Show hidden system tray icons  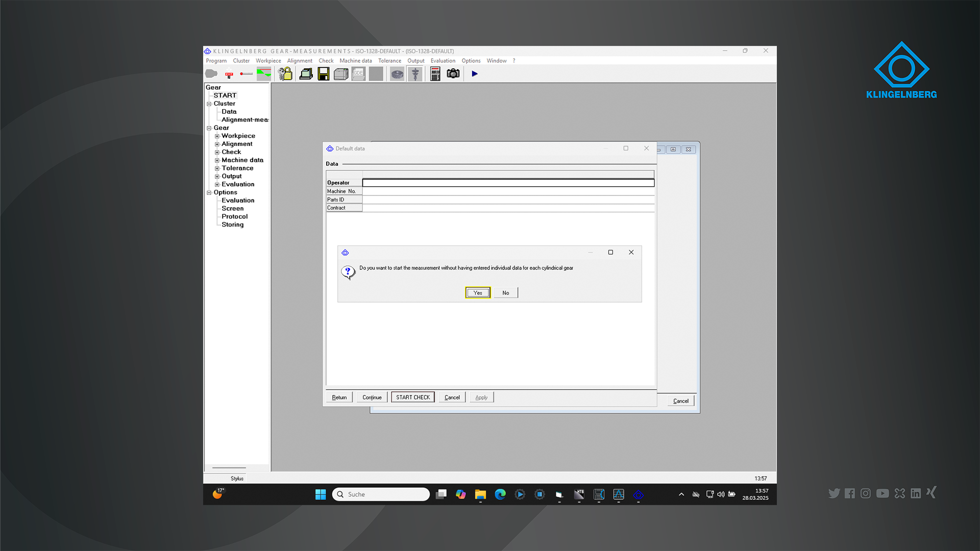pyautogui.click(x=681, y=494)
